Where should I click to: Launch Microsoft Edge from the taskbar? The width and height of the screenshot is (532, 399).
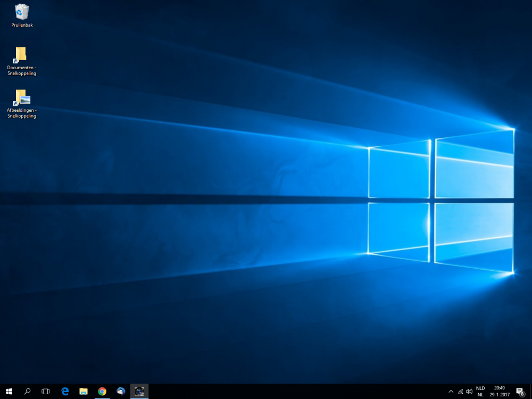[x=65, y=391]
